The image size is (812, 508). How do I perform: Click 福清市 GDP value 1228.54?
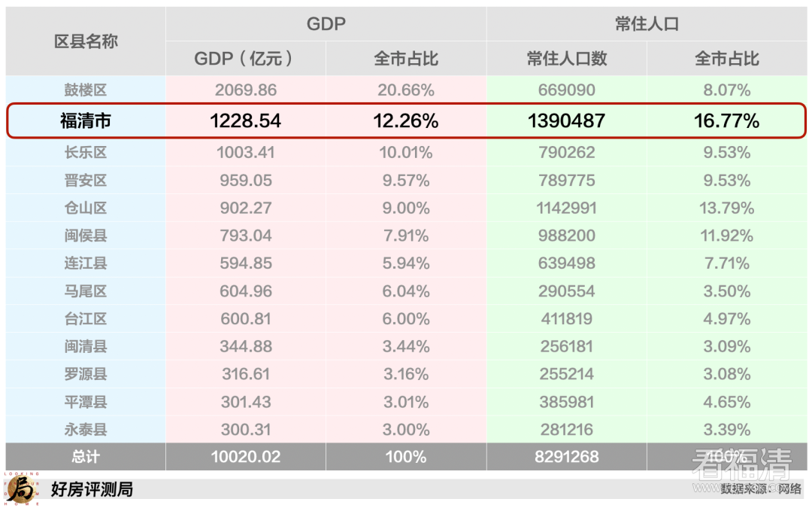click(x=246, y=120)
